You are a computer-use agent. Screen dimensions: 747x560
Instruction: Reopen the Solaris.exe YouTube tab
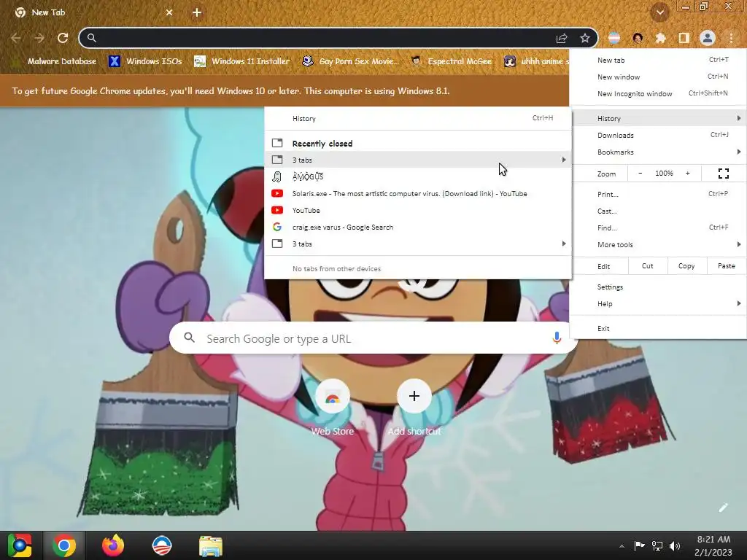(x=418, y=194)
